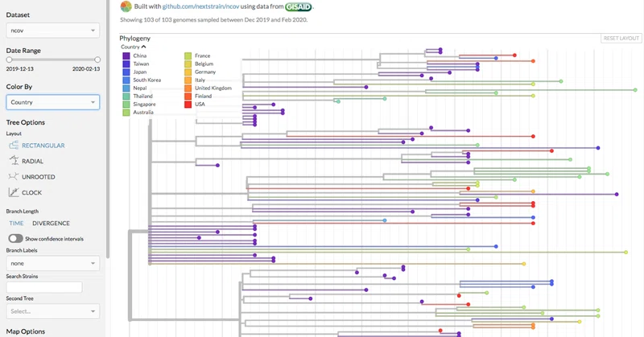
Task: Switch to the Radial layout icon
Action: tap(14, 161)
